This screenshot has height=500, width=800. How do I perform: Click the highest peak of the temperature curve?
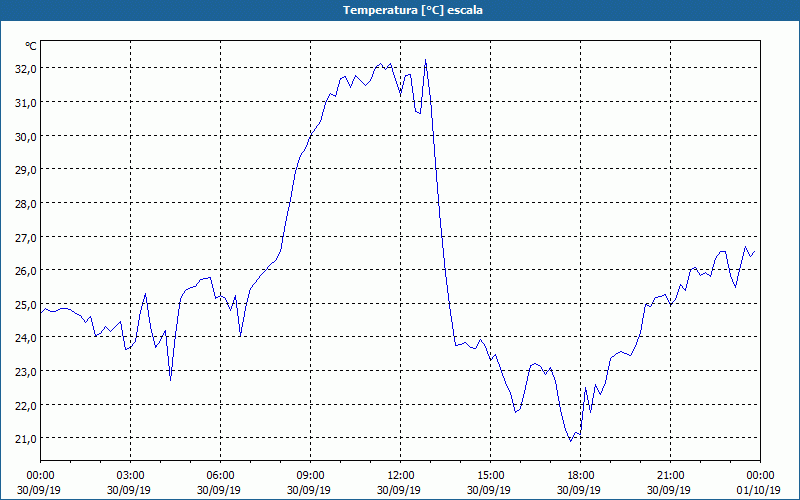[x=426, y=60]
